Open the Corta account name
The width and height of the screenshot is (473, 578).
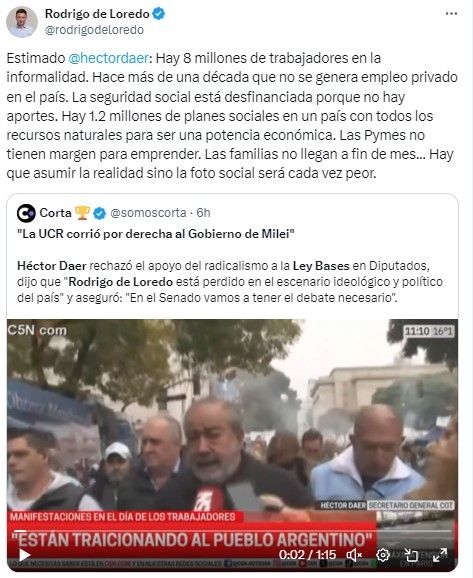pos(55,213)
